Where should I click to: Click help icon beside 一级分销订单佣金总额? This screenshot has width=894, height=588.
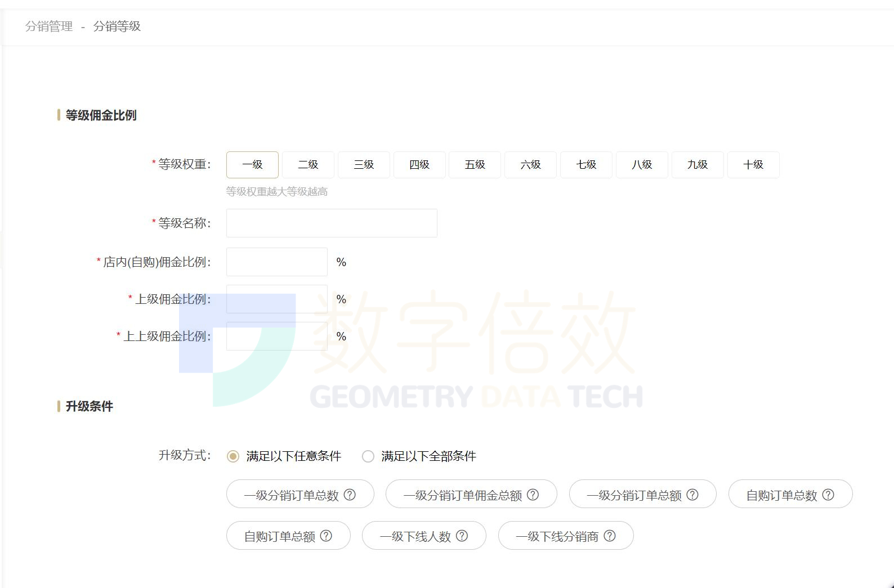(533, 495)
